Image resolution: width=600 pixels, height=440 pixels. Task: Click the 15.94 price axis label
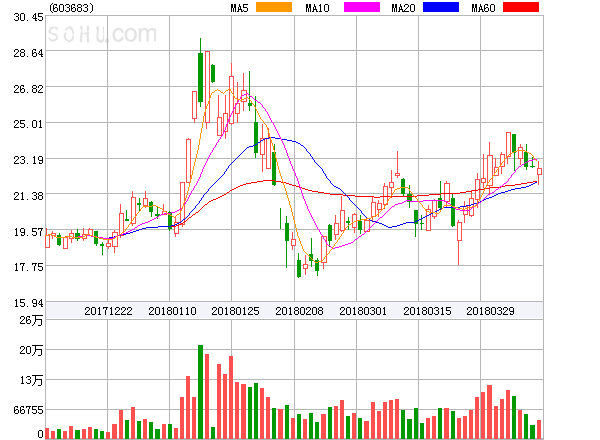click(28, 303)
